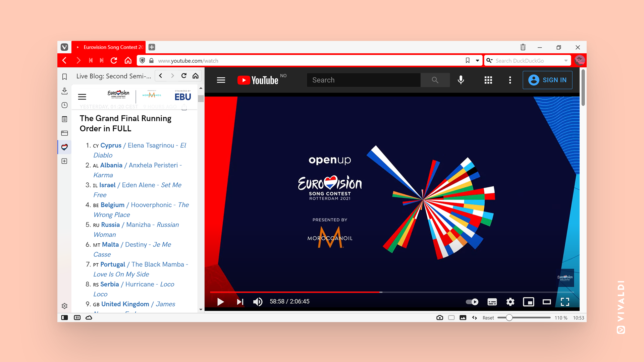Toggle subtitles closed captions

[492, 302]
